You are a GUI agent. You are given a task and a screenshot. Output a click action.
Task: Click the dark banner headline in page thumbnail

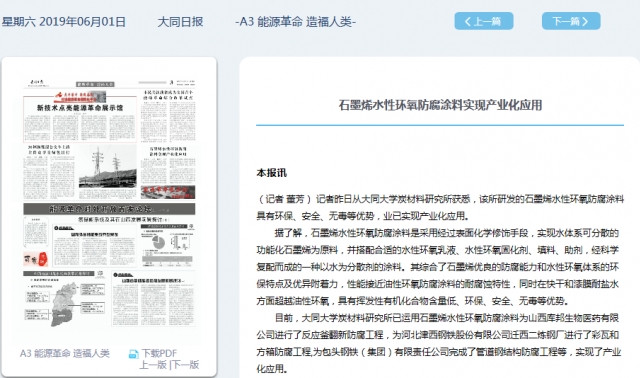click(109, 209)
